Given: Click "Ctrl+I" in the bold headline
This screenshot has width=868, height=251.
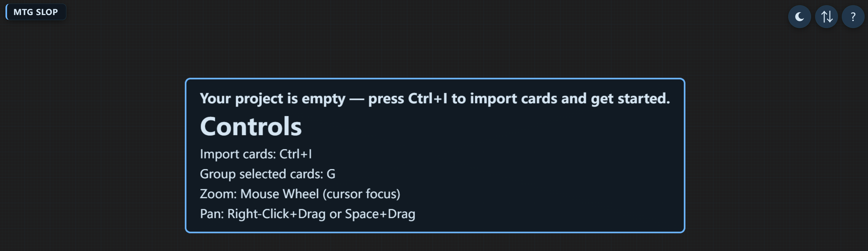Looking at the screenshot, I should (x=428, y=98).
